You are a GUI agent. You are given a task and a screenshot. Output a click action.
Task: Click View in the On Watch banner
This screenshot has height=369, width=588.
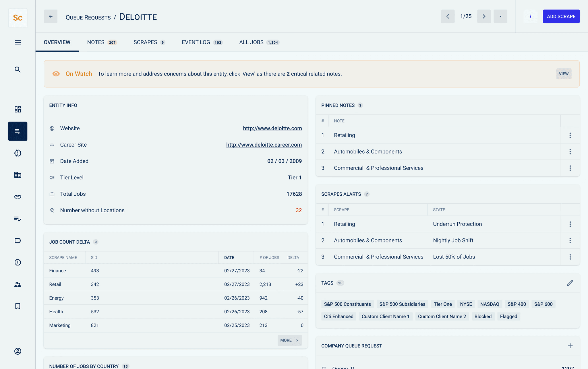[x=564, y=74]
